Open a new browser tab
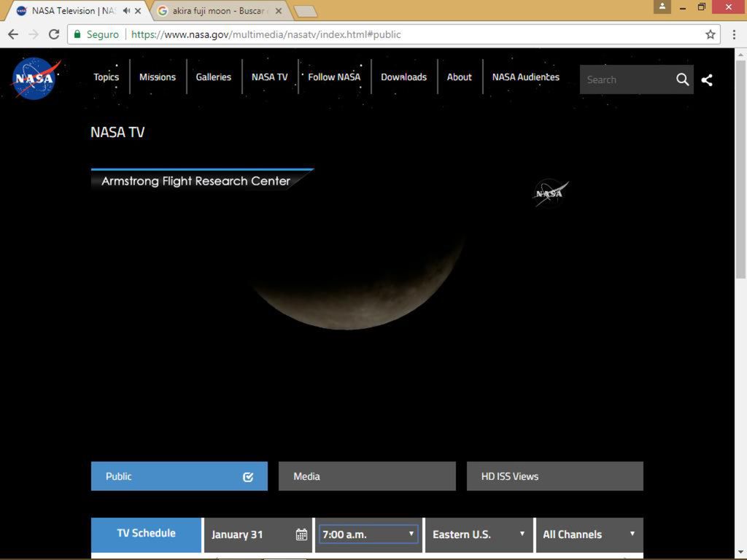This screenshot has width=747, height=560. point(306,12)
